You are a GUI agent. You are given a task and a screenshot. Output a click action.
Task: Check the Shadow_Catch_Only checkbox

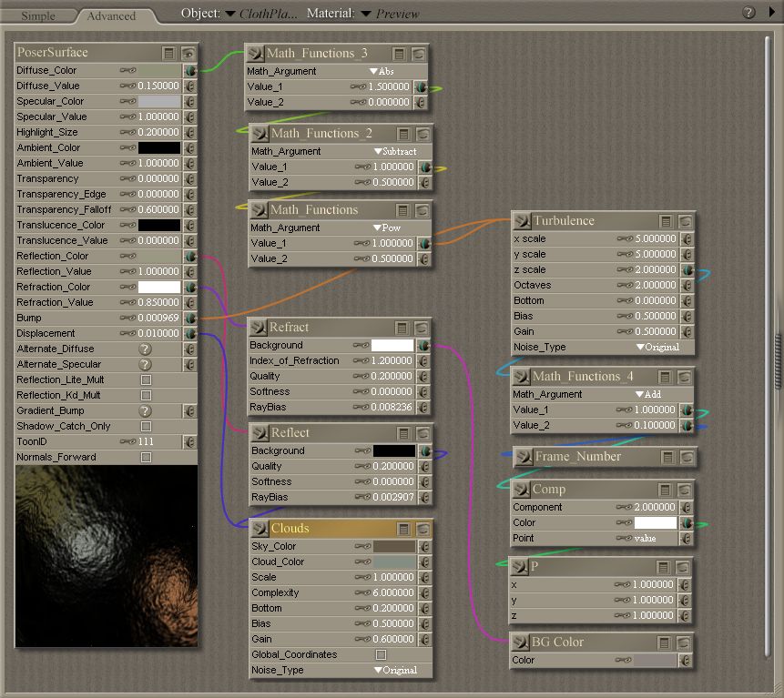tap(146, 427)
